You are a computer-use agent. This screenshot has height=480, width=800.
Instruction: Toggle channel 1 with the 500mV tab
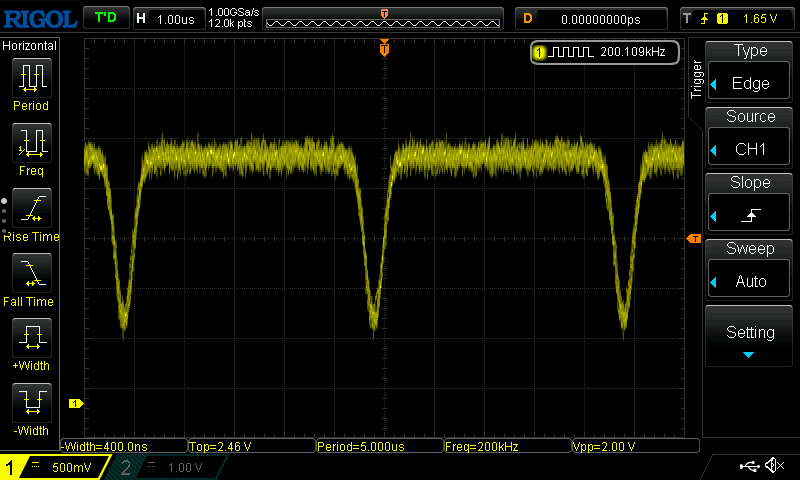(55, 467)
